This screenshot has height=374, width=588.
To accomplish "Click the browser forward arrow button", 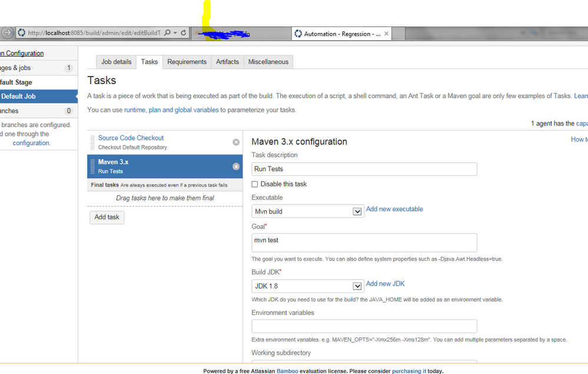I will (6, 32).
